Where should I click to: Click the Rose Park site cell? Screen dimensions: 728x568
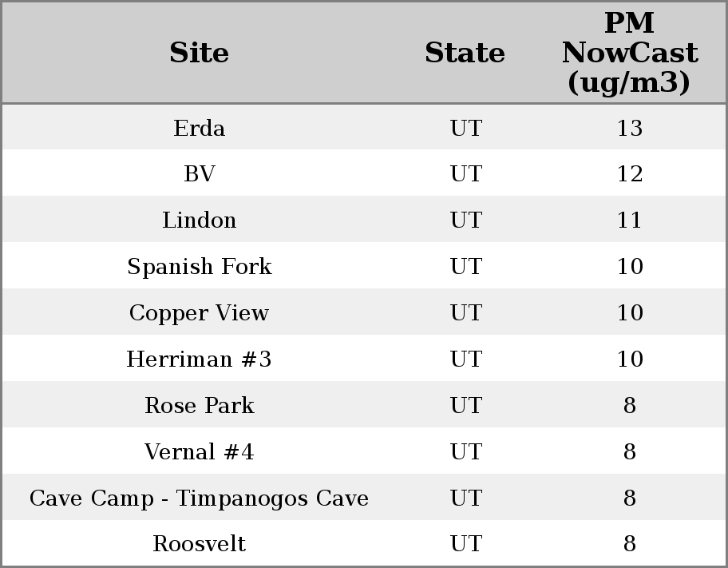[x=199, y=406]
